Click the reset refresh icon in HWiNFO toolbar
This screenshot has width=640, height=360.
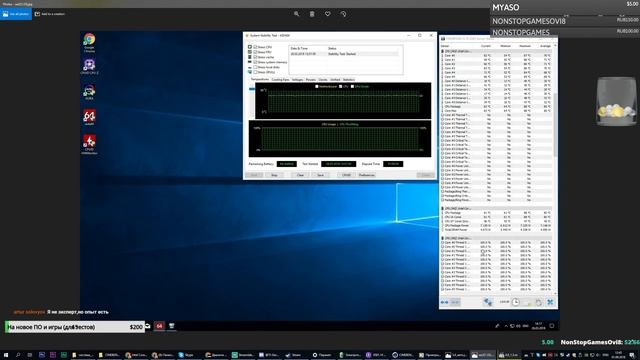(538, 302)
